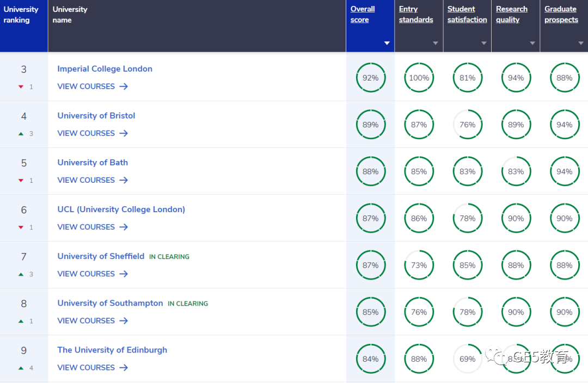
Task: Click Southampton's 76% entry standards circle
Action: (419, 312)
